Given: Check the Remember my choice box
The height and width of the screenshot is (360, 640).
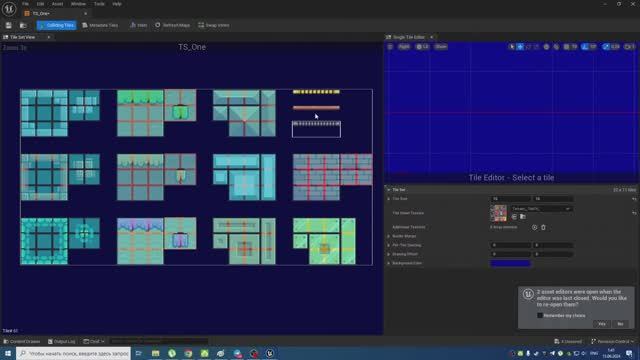Looking at the screenshot, I should pyautogui.click(x=540, y=316).
